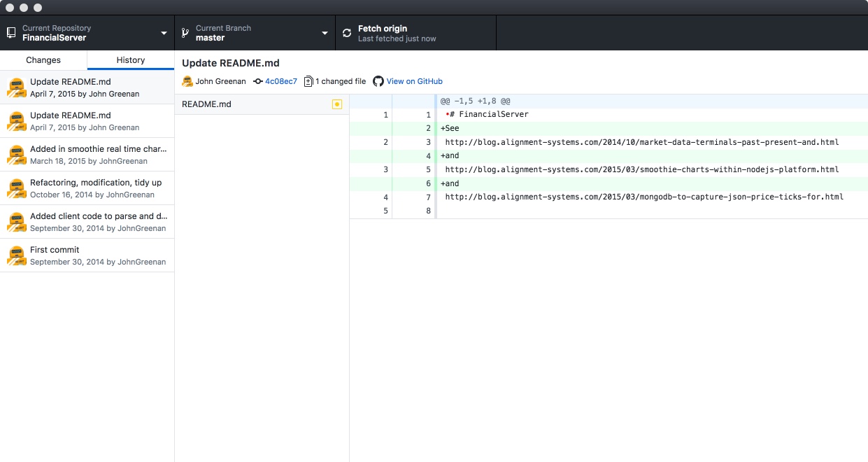Select the First commit entry
Screen dimensions: 868x462
click(87, 255)
